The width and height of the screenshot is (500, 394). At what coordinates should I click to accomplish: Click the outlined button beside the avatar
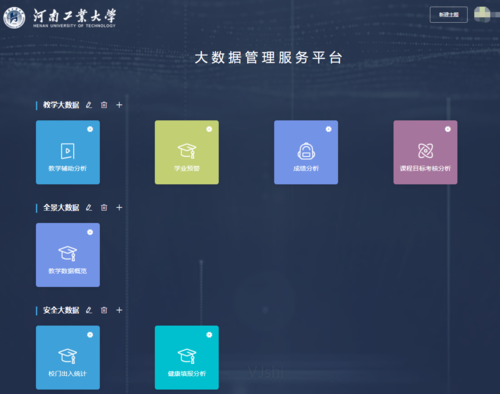[x=449, y=15]
